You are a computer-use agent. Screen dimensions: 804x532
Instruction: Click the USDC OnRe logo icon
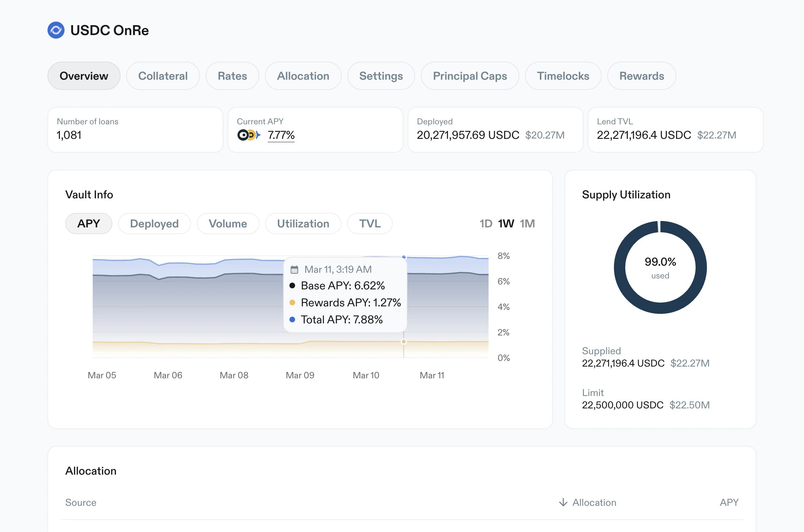click(56, 30)
